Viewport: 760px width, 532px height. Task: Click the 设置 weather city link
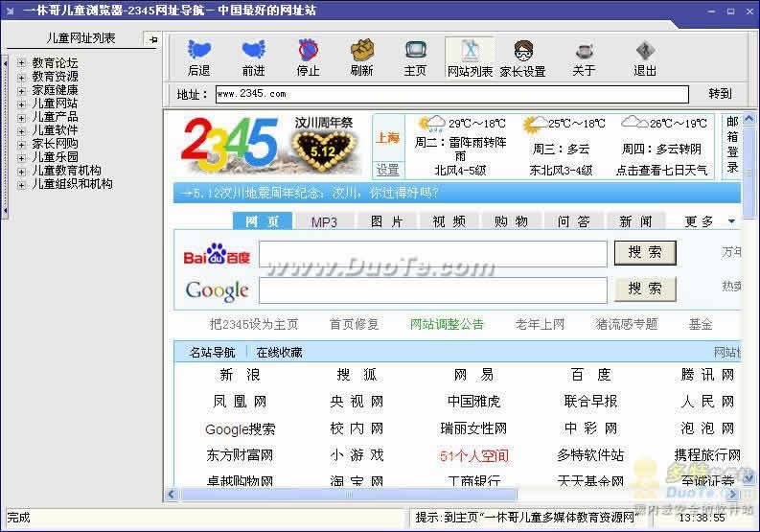click(x=388, y=170)
